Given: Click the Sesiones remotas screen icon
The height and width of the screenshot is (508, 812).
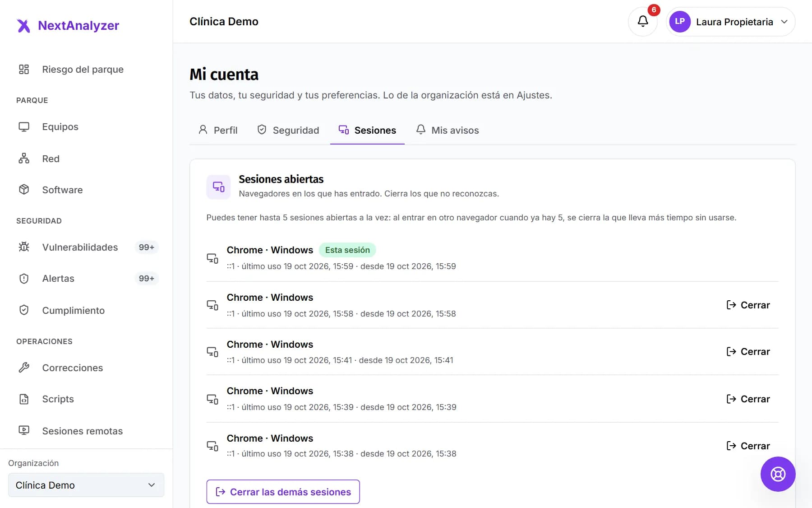Looking at the screenshot, I should [24, 431].
